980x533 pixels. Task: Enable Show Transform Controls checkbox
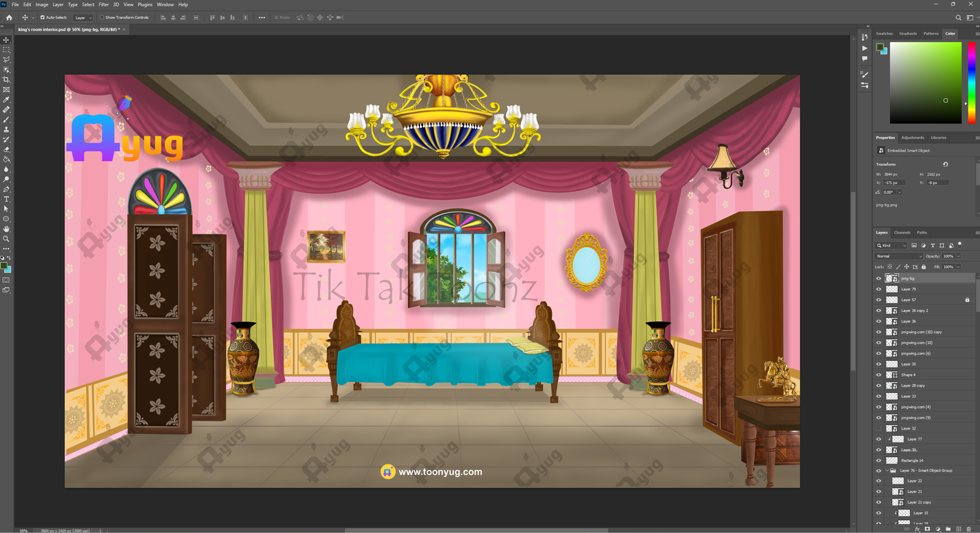click(x=102, y=18)
